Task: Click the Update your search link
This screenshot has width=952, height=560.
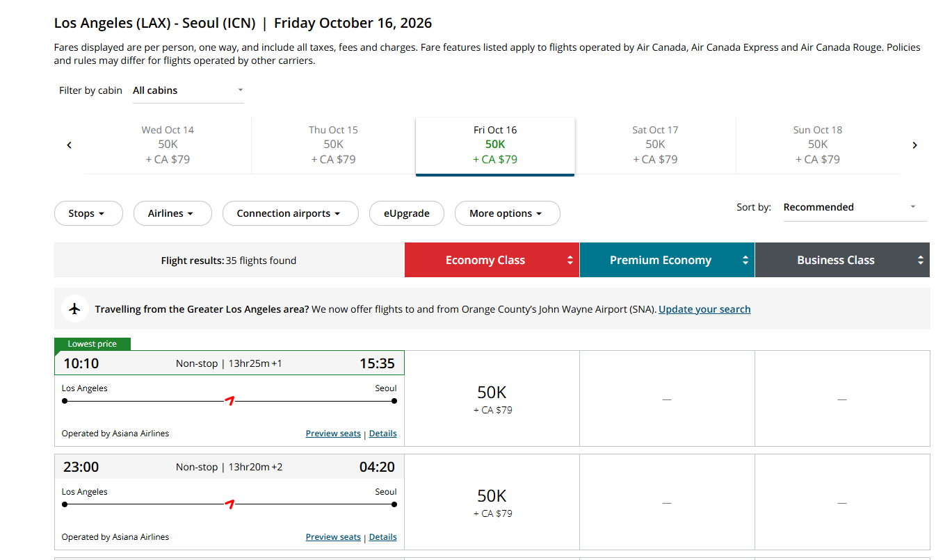Action: [x=704, y=309]
